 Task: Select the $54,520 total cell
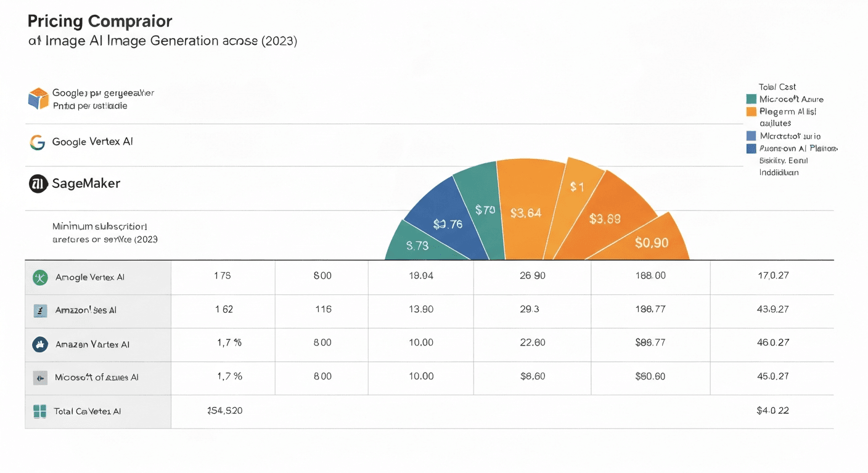224,411
